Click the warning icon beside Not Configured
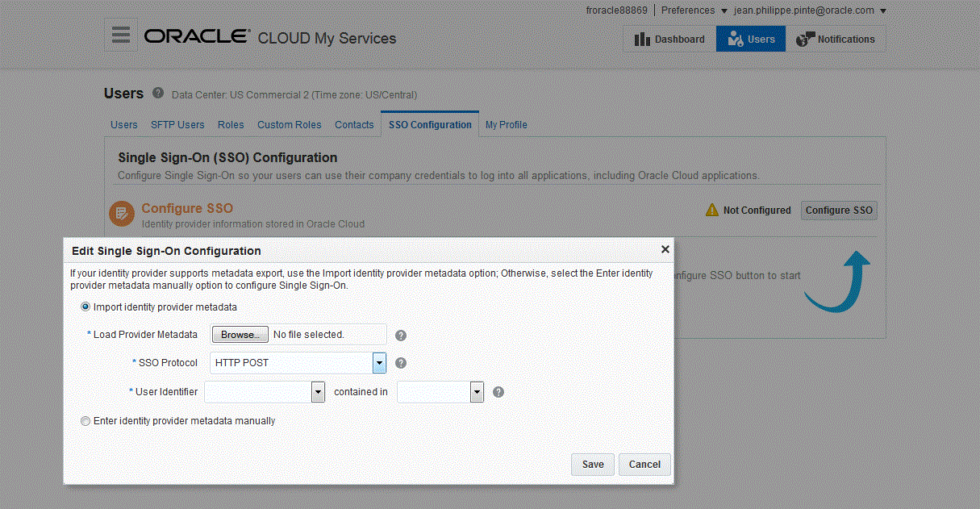The width and height of the screenshot is (980, 509). pyautogui.click(x=711, y=210)
